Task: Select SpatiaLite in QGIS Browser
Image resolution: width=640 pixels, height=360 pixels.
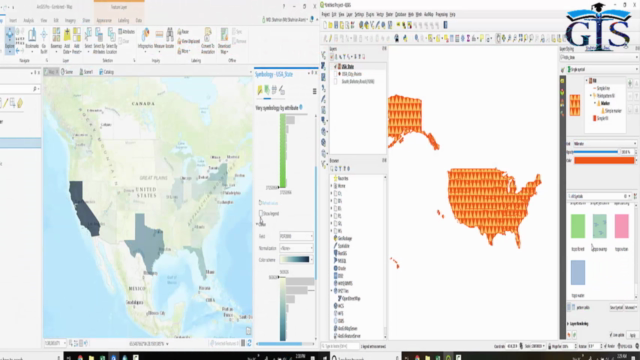Action: (342, 246)
